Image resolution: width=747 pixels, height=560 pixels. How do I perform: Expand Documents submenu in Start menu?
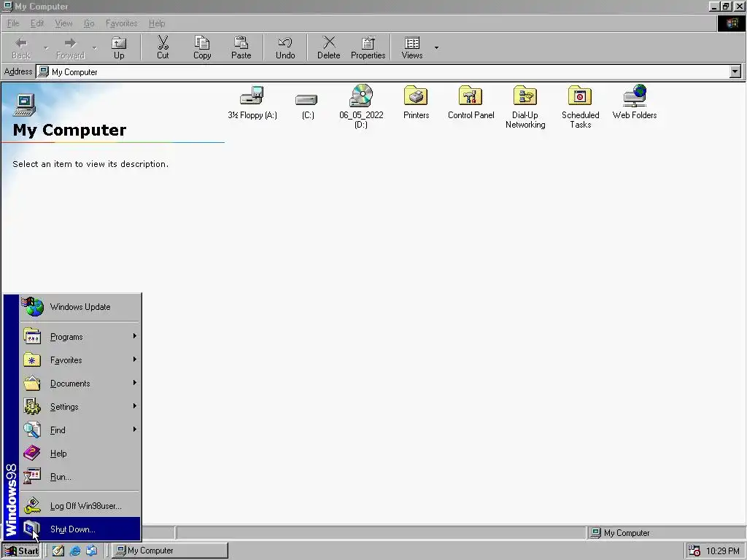pos(80,384)
